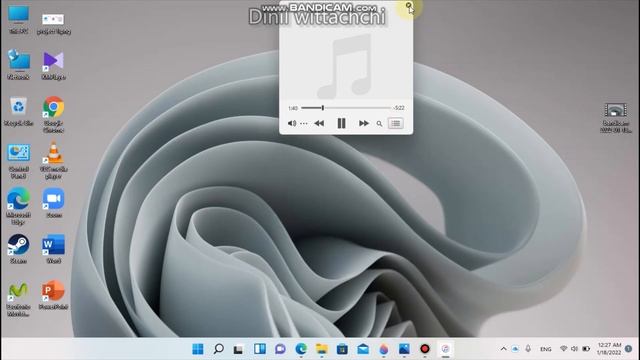This screenshot has height=360, width=640.
Task: Open Task View from the taskbar
Action: (x=239, y=349)
